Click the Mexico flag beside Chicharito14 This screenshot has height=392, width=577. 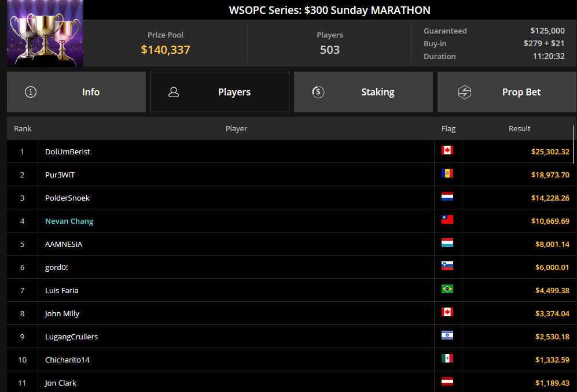447,358
